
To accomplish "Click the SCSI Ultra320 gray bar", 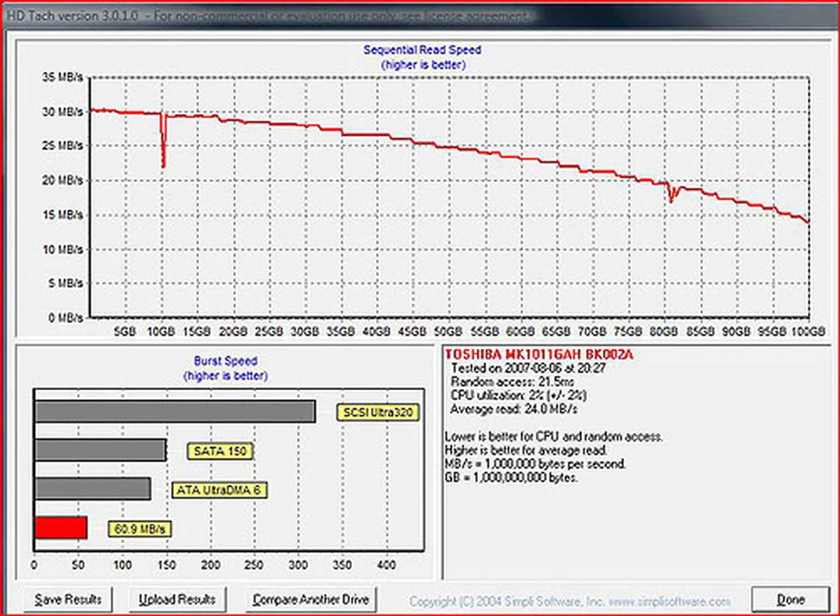I will coord(175,410).
